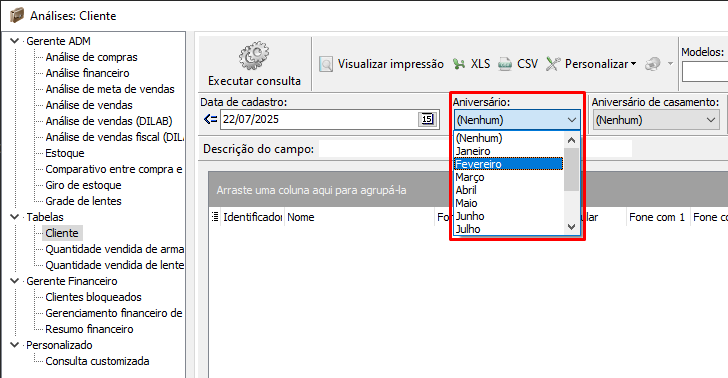Collapse the Tabelas tree node
Screen dimensions: 728x378
pos(14,217)
